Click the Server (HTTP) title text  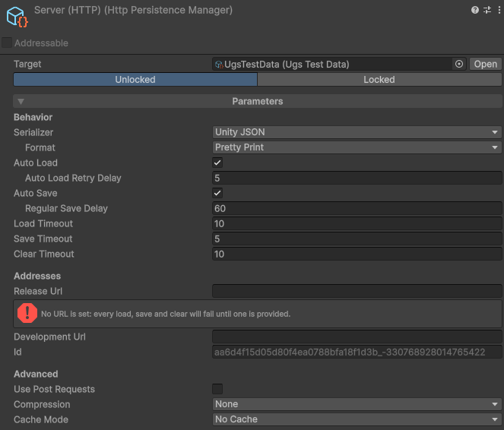point(133,11)
